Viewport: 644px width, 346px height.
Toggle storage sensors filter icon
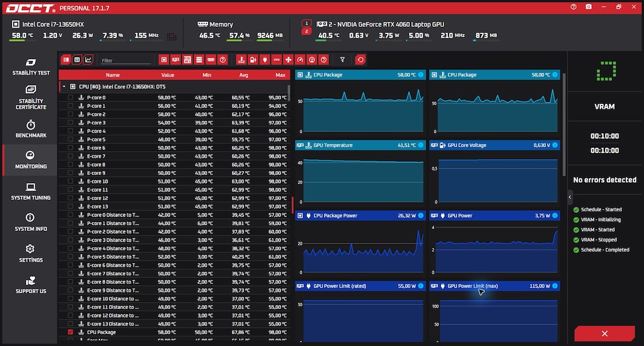(x=199, y=60)
